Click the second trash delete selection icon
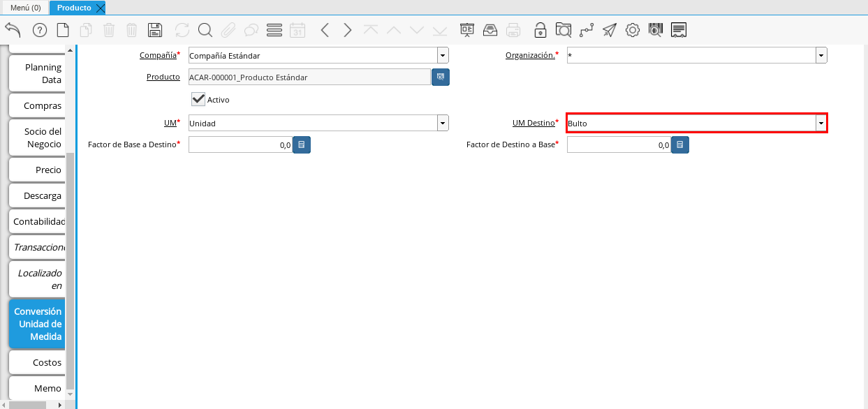The height and width of the screenshot is (409, 868). click(131, 30)
